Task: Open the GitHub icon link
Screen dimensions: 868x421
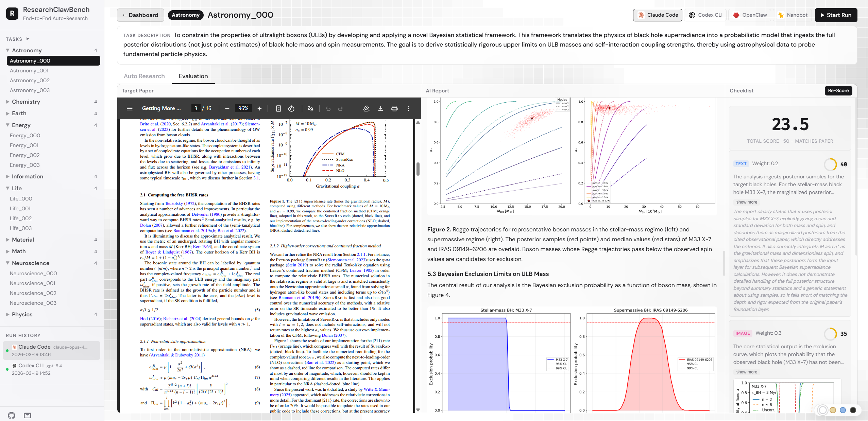Action: click(x=12, y=415)
